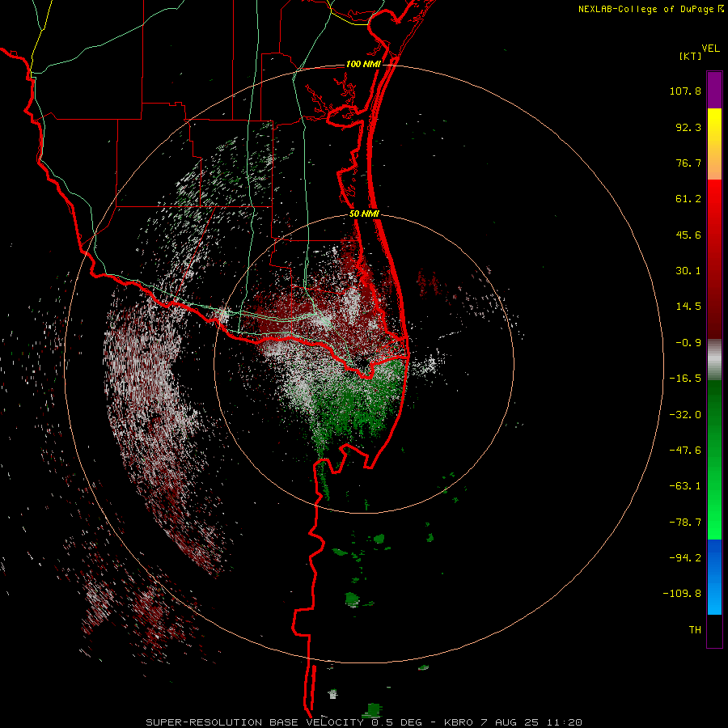Click the 107.8 scale value
This screenshot has width=728, height=728.
(685, 91)
